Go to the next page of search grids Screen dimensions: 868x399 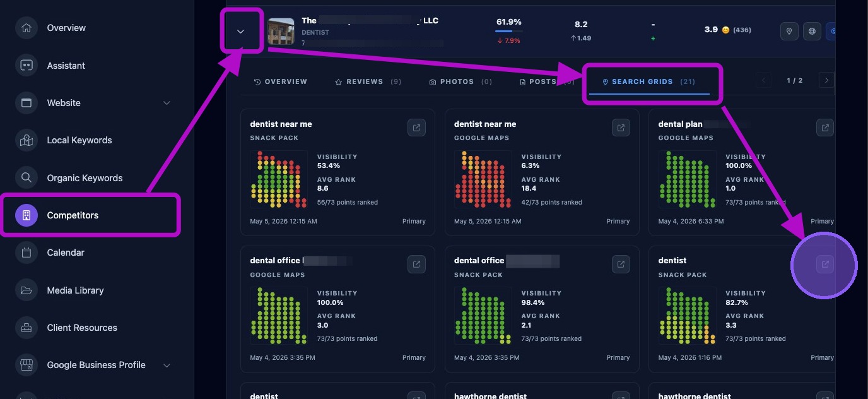(x=826, y=80)
